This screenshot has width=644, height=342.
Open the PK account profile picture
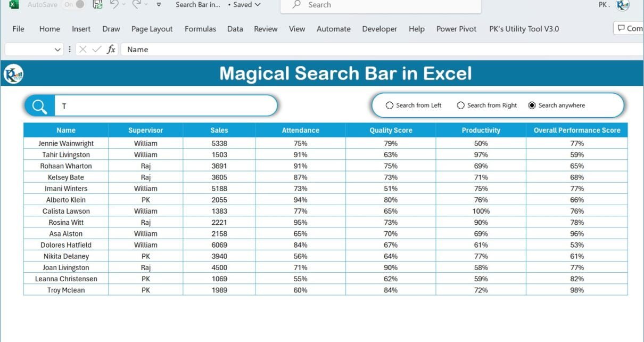[622, 5]
